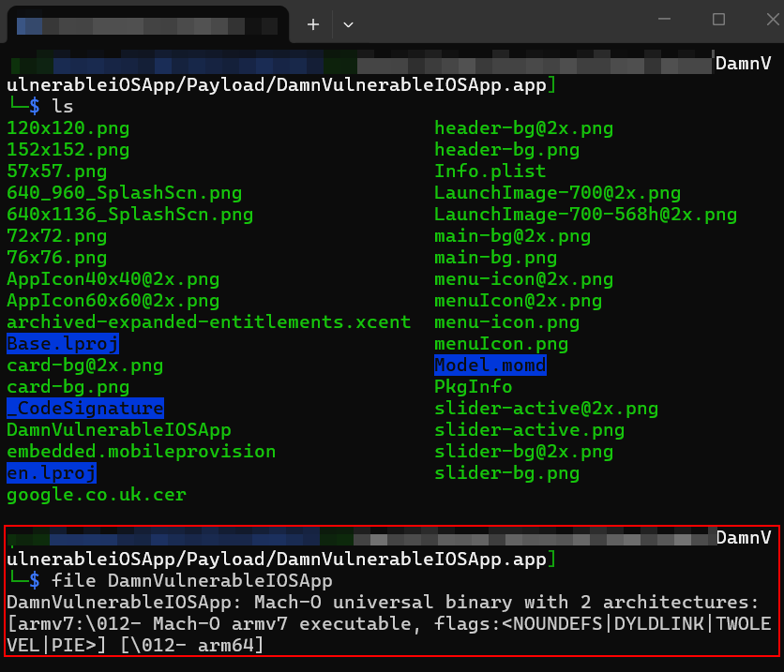The image size is (784, 672).
Task: Click the LaunchImage-700-568h@2x.png entry
Action: point(585,215)
